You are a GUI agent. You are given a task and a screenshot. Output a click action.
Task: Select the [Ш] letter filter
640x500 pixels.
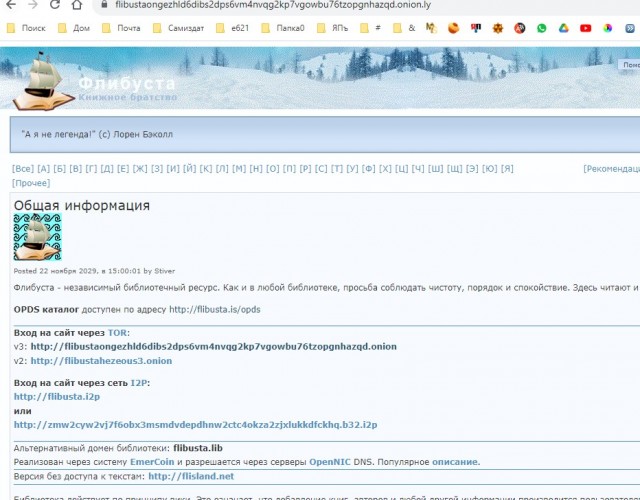click(436, 169)
